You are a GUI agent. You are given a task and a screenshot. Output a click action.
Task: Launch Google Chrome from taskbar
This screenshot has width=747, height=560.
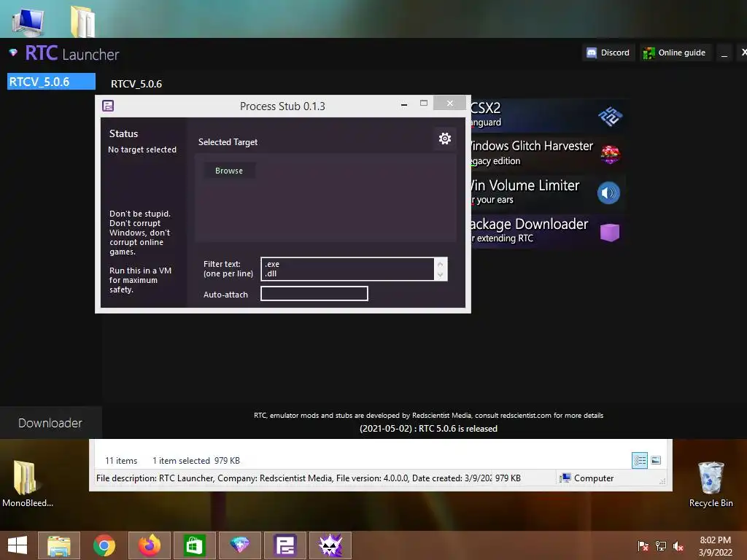click(104, 545)
